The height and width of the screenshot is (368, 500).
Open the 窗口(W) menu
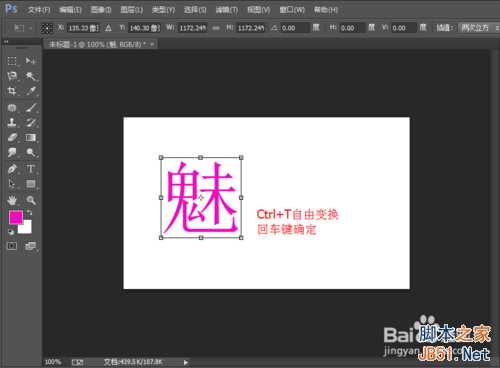[292, 10]
